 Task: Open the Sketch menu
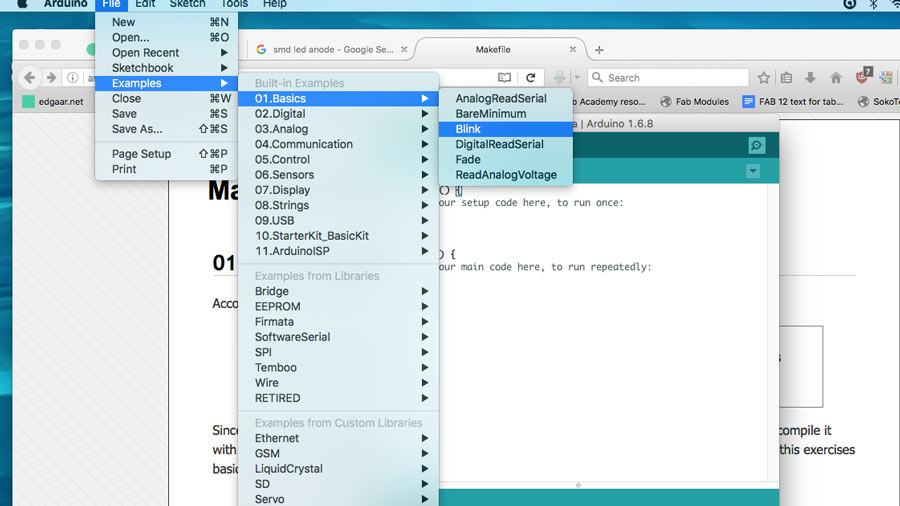point(188,3)
